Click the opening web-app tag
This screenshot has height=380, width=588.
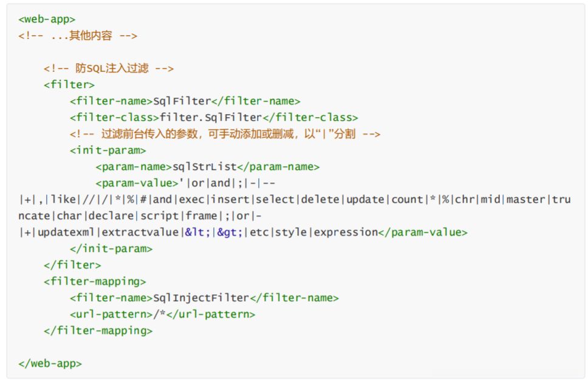47,19
